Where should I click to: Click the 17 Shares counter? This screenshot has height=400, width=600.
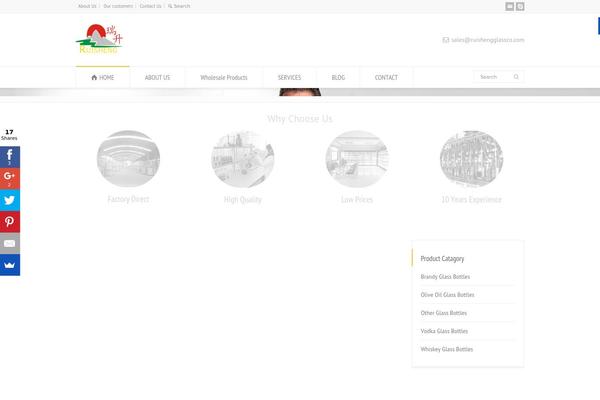[9, 135]
